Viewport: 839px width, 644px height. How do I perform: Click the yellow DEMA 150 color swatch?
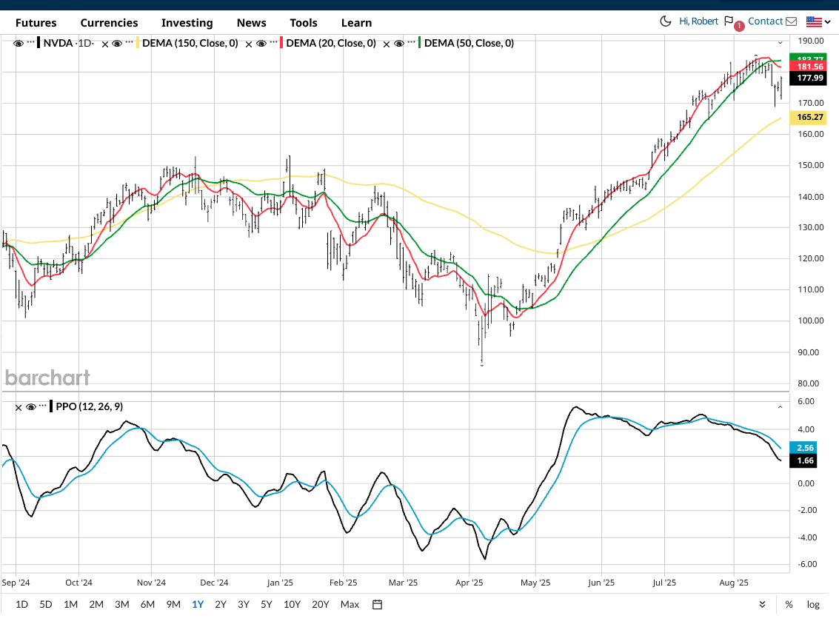pos(138,43)
